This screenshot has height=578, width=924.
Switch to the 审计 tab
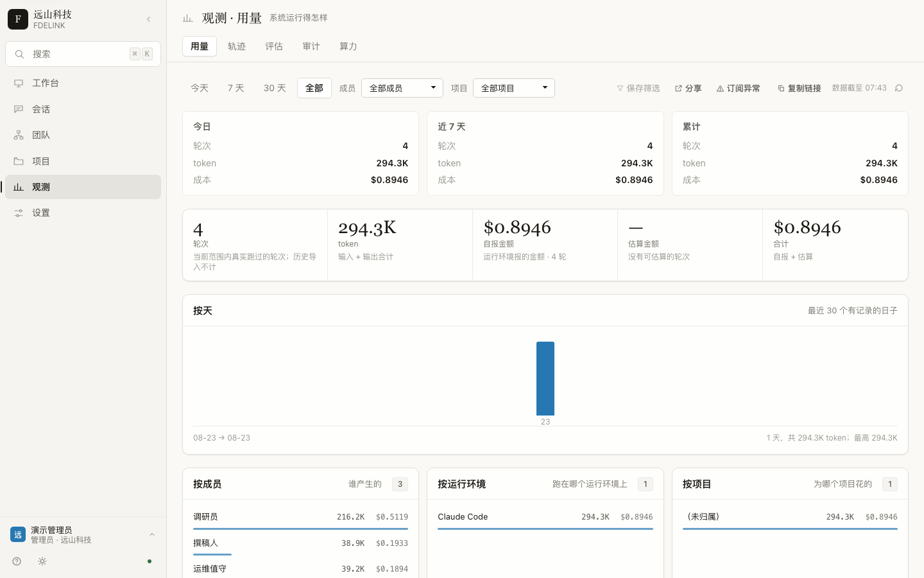pyautogui.click(x=311, y=46)
